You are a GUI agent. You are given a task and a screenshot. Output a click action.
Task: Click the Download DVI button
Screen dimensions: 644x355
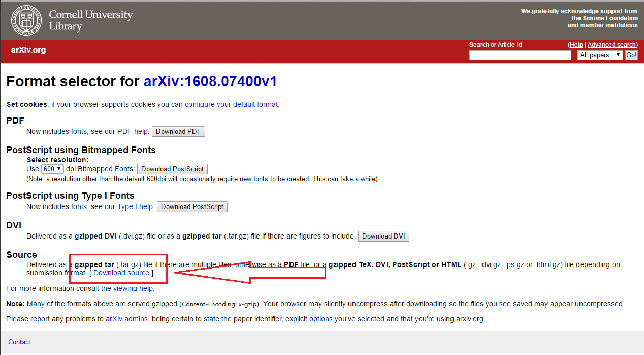(x=383, y=236)
